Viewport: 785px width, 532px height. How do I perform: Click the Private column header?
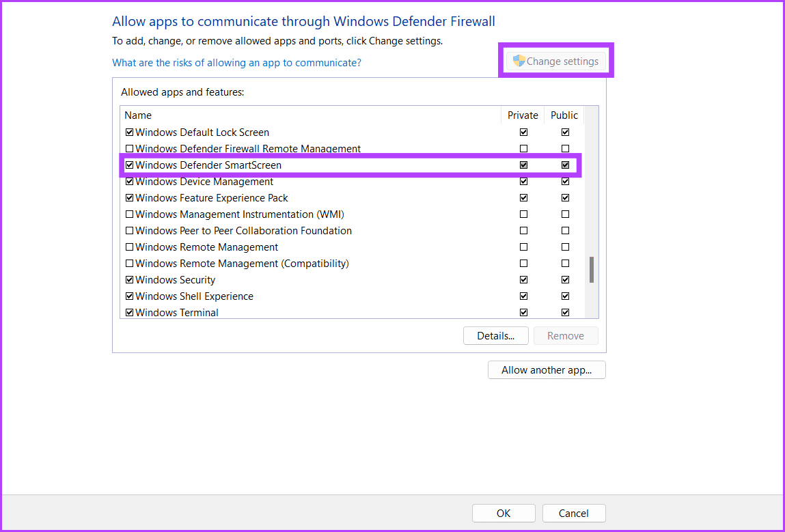523,115
